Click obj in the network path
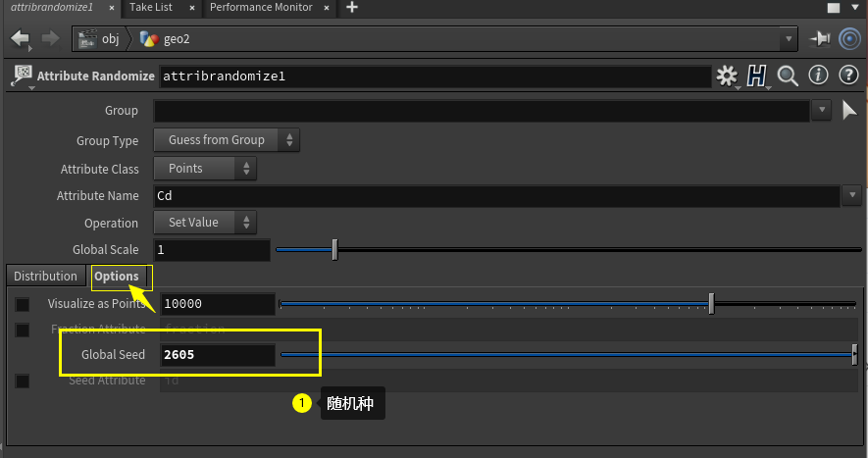 coord(110,39)
